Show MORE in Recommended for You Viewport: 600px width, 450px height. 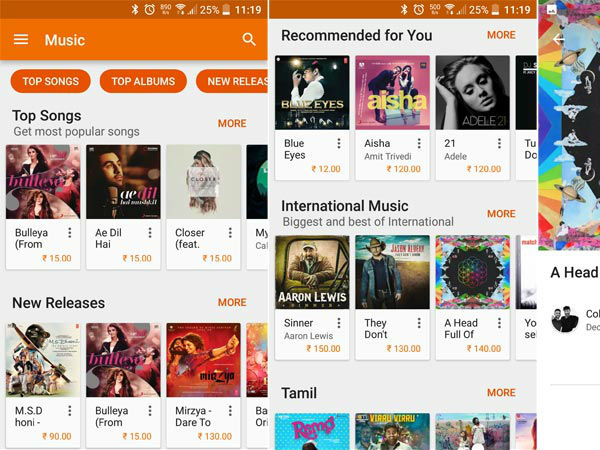501,35
